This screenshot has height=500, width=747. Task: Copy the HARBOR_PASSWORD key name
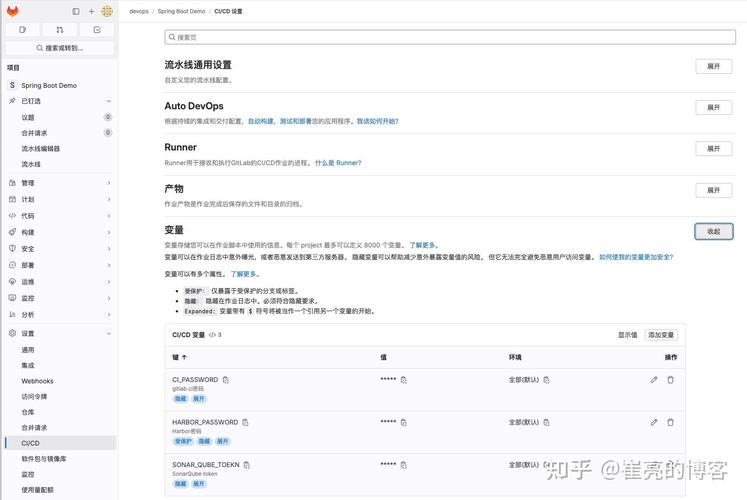point(245,422)
